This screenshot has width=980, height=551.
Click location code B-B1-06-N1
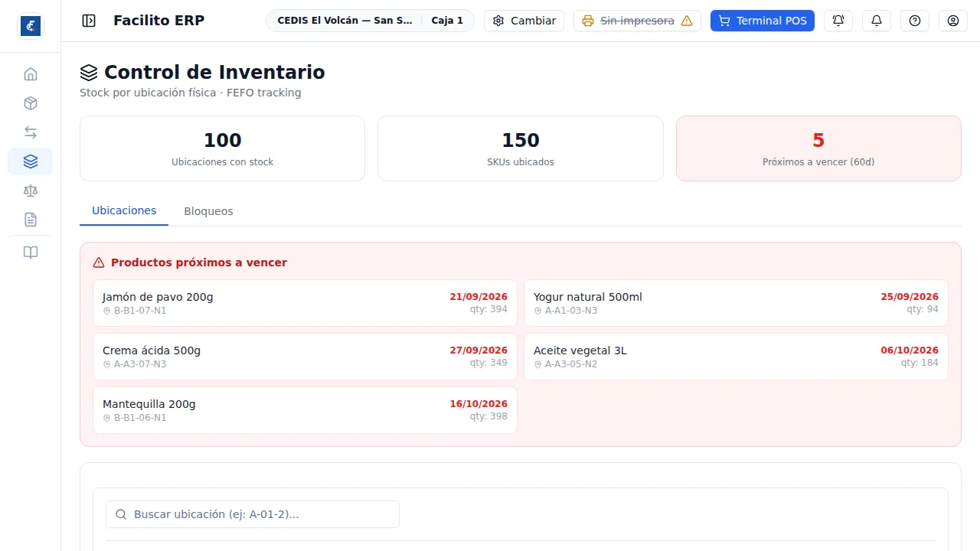pos(140,418)
